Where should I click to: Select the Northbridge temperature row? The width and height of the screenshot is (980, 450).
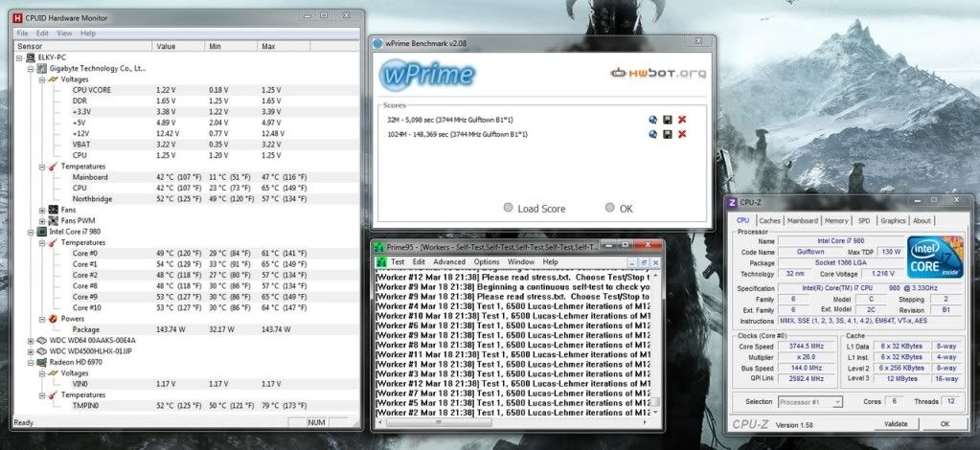(186, 199)
